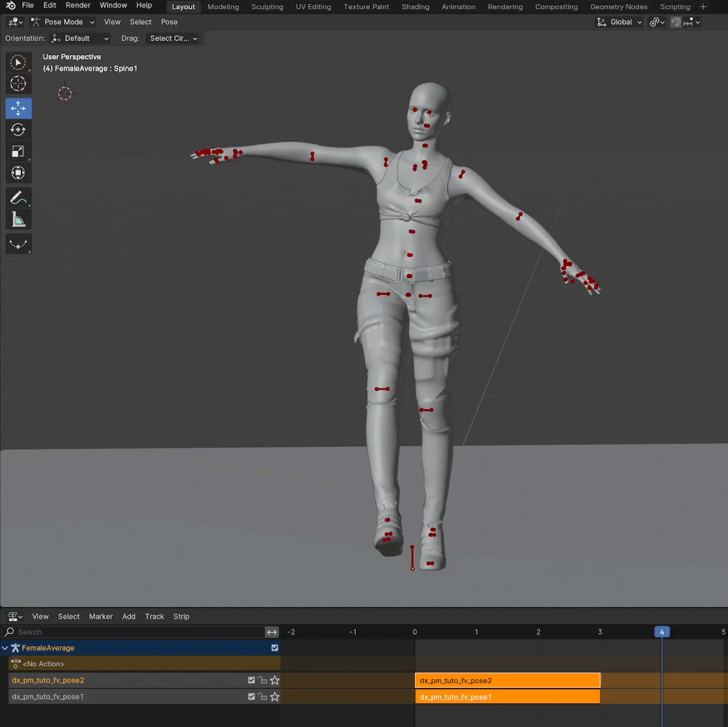This screenshot has height=727, width=728.
Task: Pick the combined Transform tool
Action: click(18, 173)
